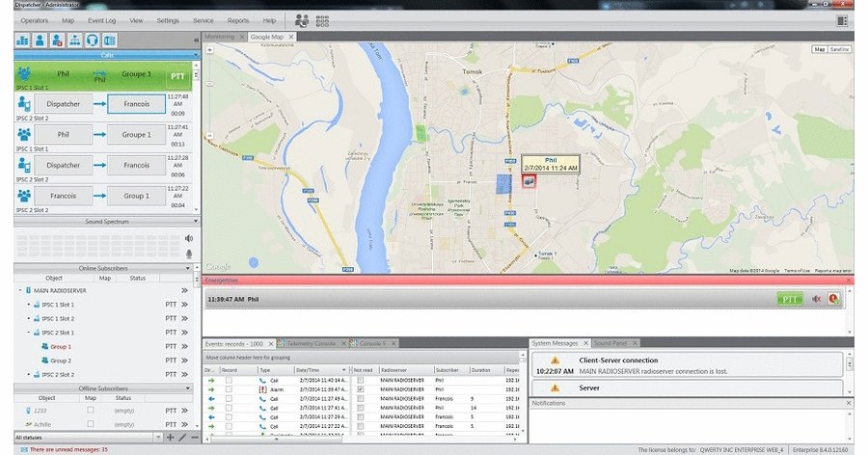
Task: Close the Emergencies panel
Action: click(849, 281)
